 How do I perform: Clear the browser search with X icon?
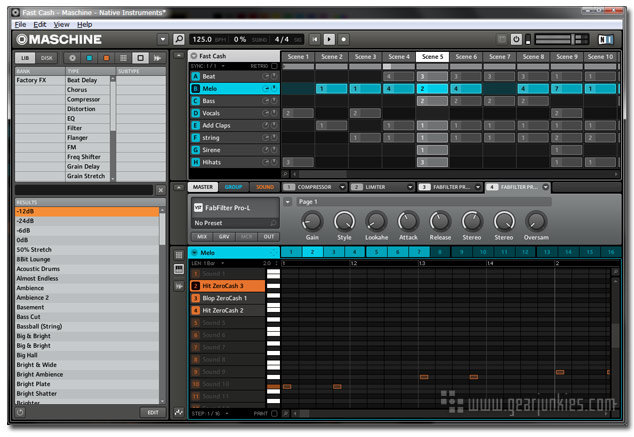pyautogui.click(x=160, y=189)
